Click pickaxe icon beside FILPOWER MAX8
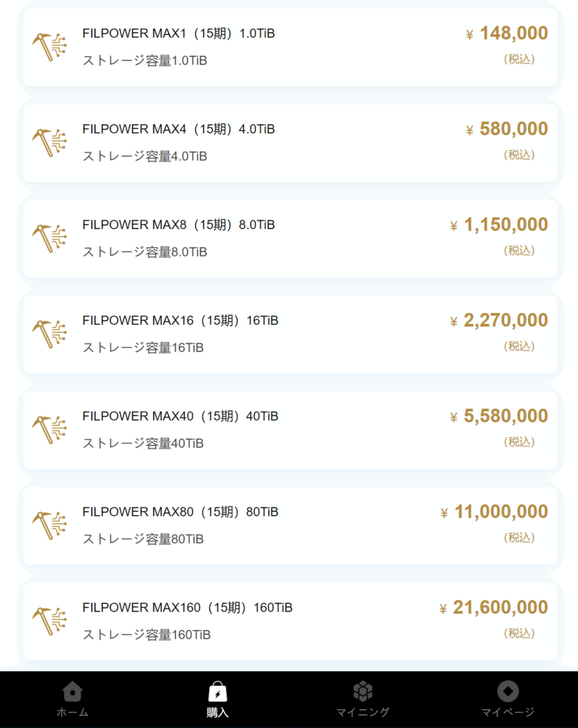The height and width of the screenshot is (728, 578). 49,239
